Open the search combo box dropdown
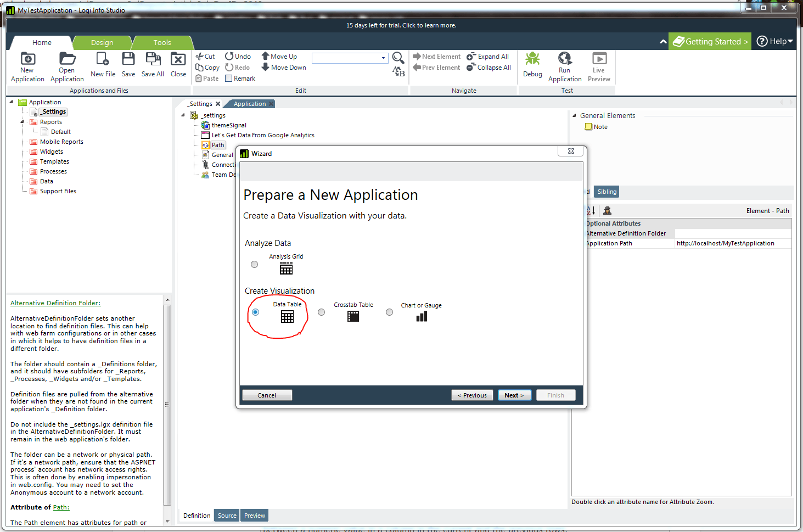The width and height of the screenshot is (803, 532). tap(383, 58)
